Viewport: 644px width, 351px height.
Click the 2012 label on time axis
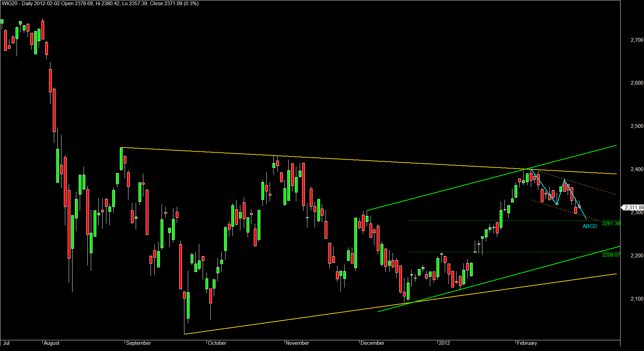coord(444,343)
